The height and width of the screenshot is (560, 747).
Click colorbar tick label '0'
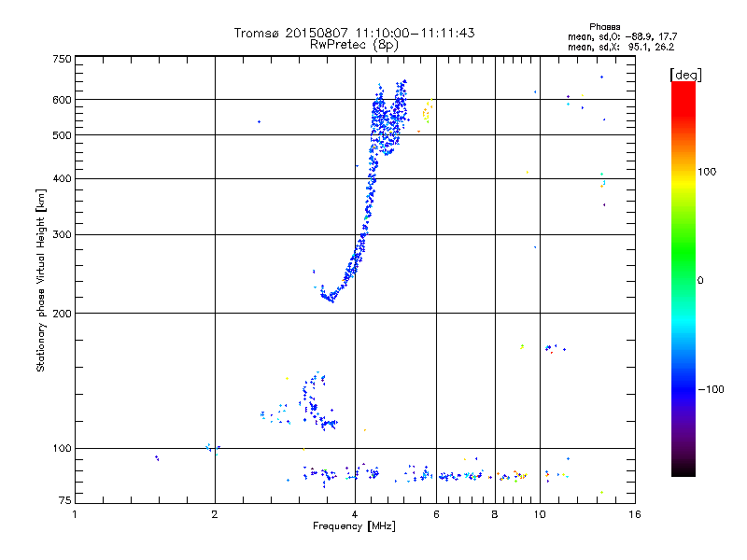click(700, 281)
